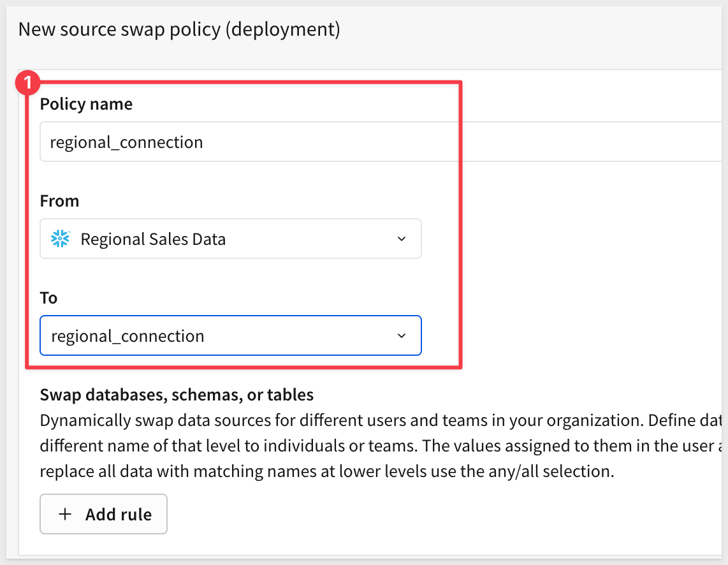Click the Add rule button text

point(119,515)
